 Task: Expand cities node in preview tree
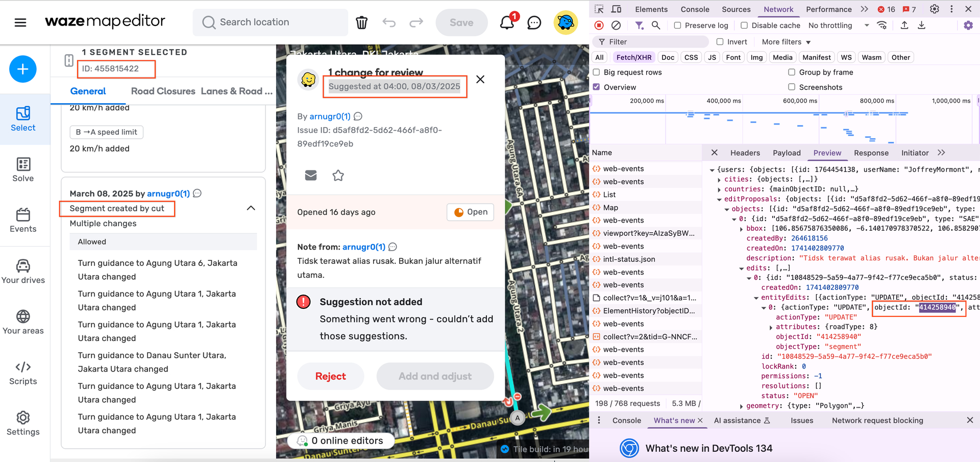719,180
